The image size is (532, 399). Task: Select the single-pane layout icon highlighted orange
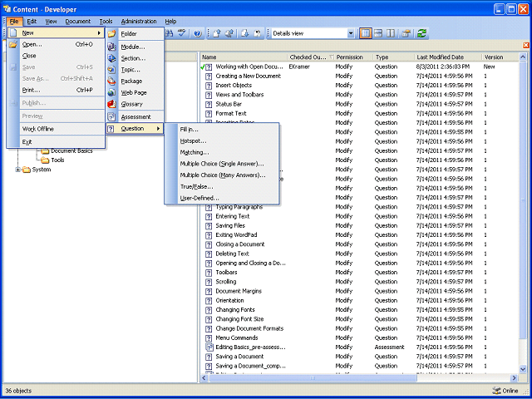(x=366, y=33)
